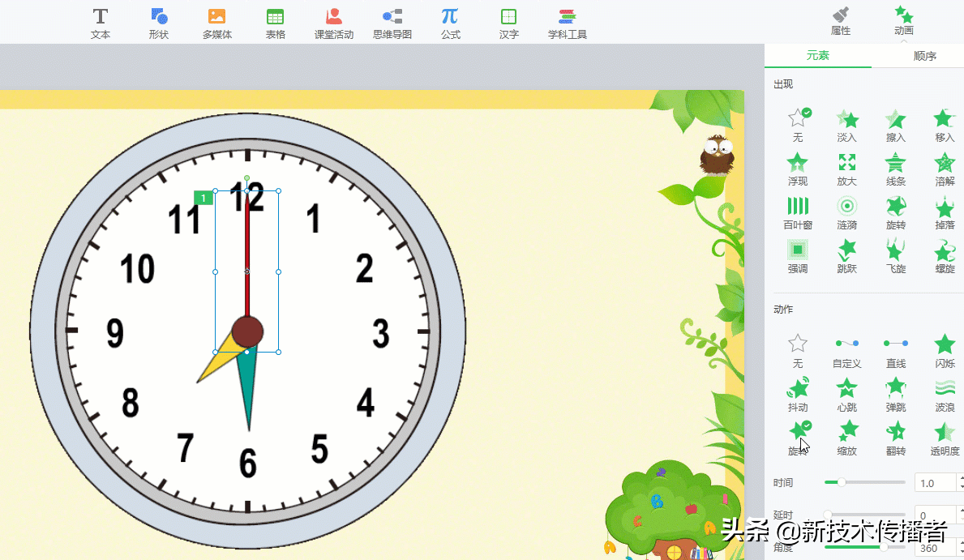Image resolution: width=964 pixels, height=560 pixels.
Task: Apply the 强调 emphasis entrance effect
Action: [798, 256]
